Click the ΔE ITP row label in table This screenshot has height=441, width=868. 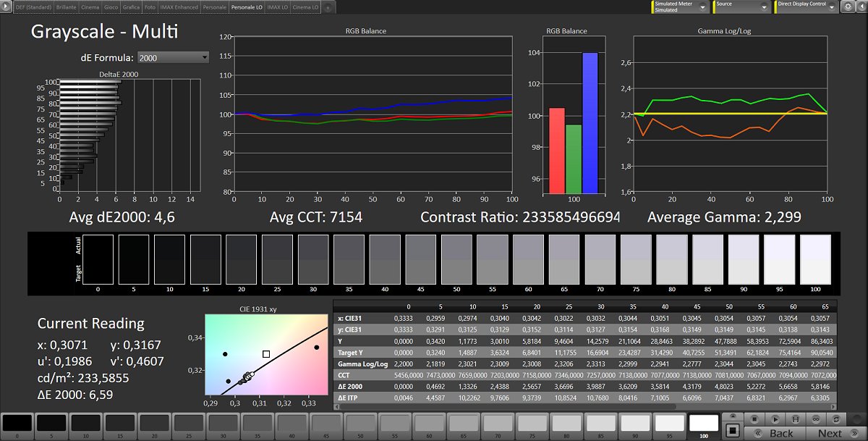tap(347, 398)
